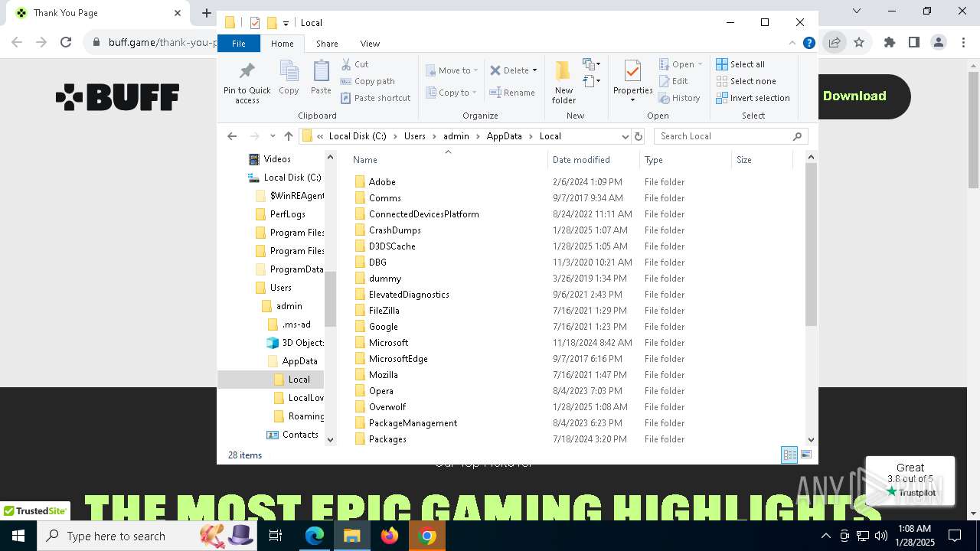Expand Open command dropdown arrow
980x551 pixels.
coord(699,64)
